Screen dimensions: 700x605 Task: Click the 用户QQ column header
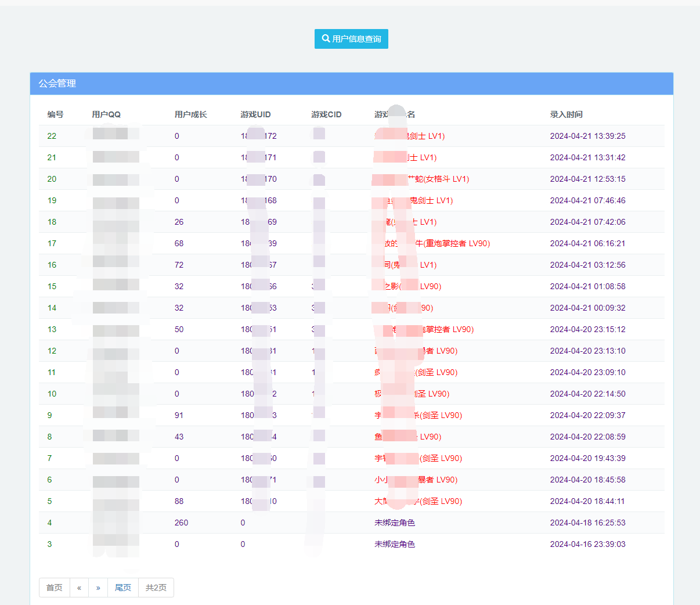click(106, 114)
